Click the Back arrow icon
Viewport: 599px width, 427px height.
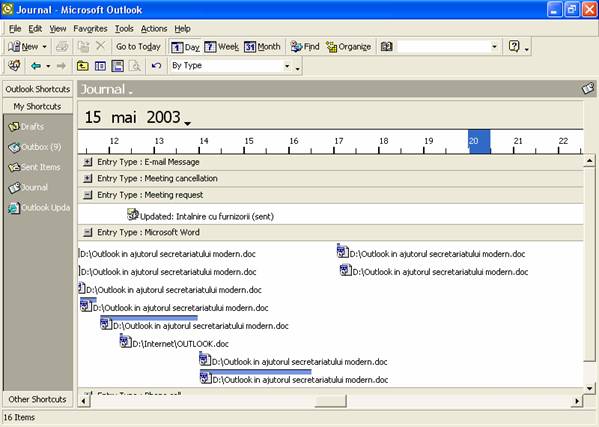[36, 66]
